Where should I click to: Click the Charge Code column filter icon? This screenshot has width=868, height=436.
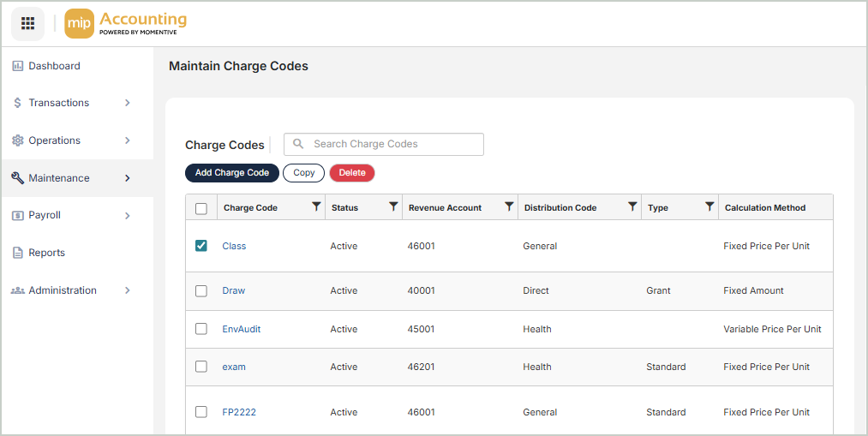[x=316, y=206]
